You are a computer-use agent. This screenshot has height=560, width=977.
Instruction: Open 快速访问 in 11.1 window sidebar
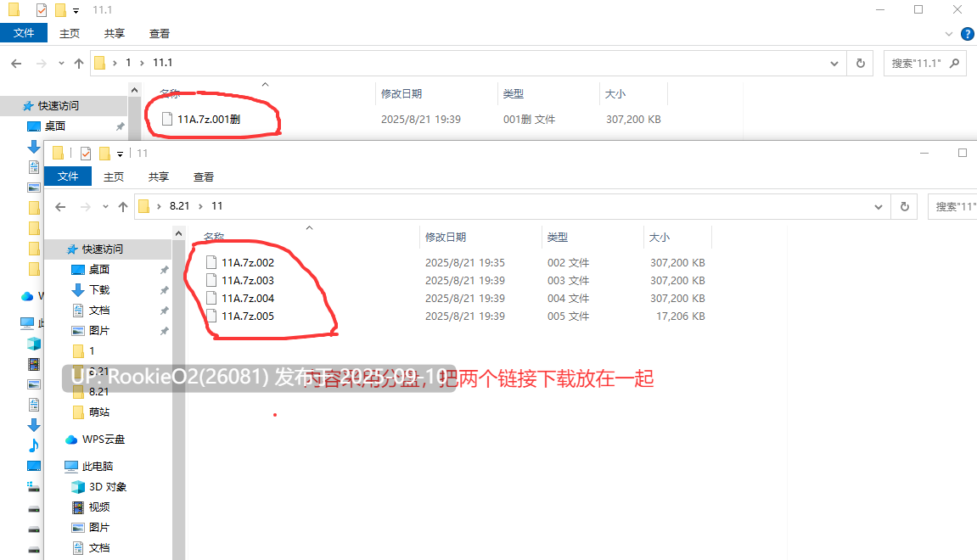point(59,106)
